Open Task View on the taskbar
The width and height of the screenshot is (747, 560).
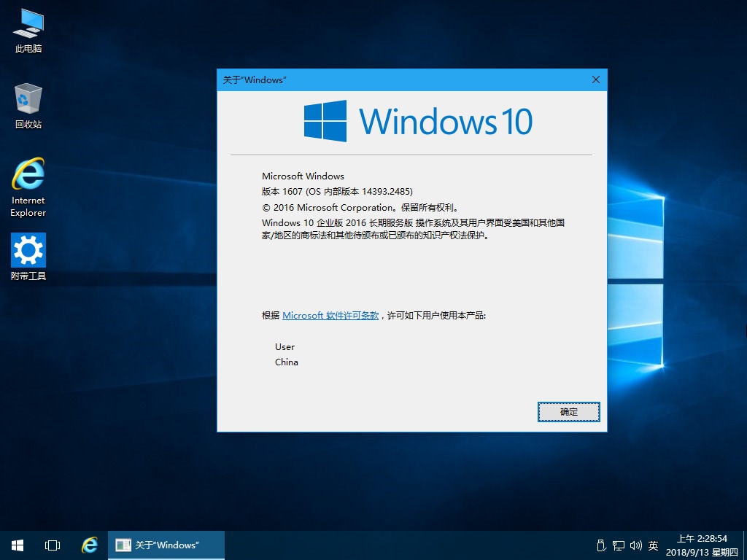click(53, 545)
